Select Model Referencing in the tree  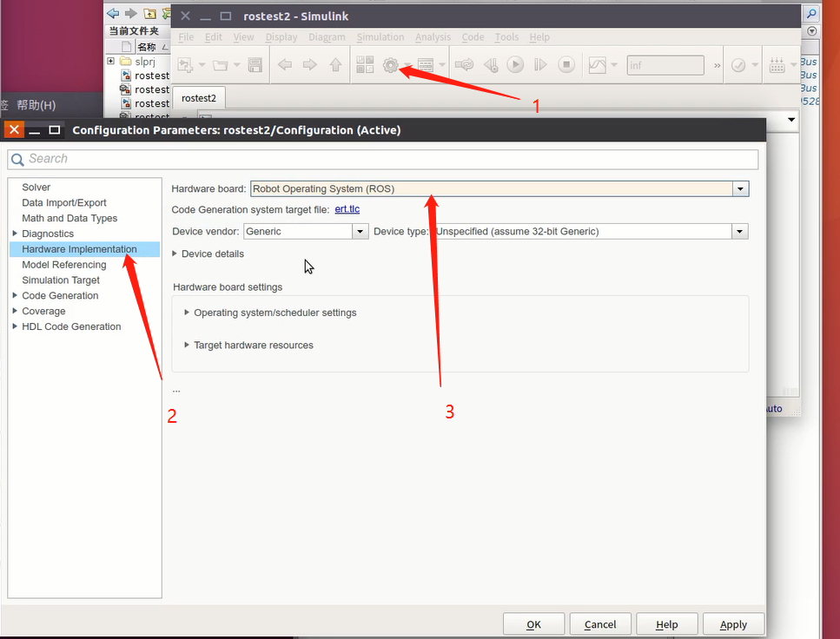(x=63, y=265)
